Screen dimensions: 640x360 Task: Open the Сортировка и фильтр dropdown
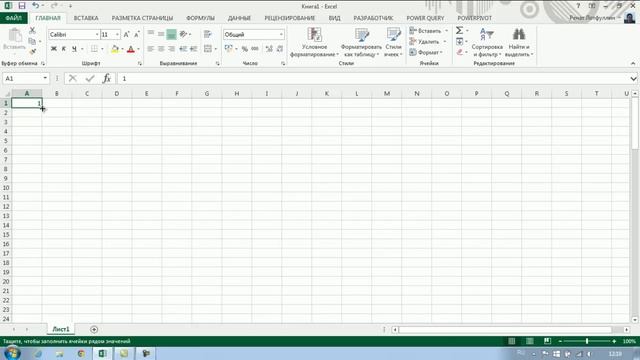pyautogui.click(x=487, y=42)
